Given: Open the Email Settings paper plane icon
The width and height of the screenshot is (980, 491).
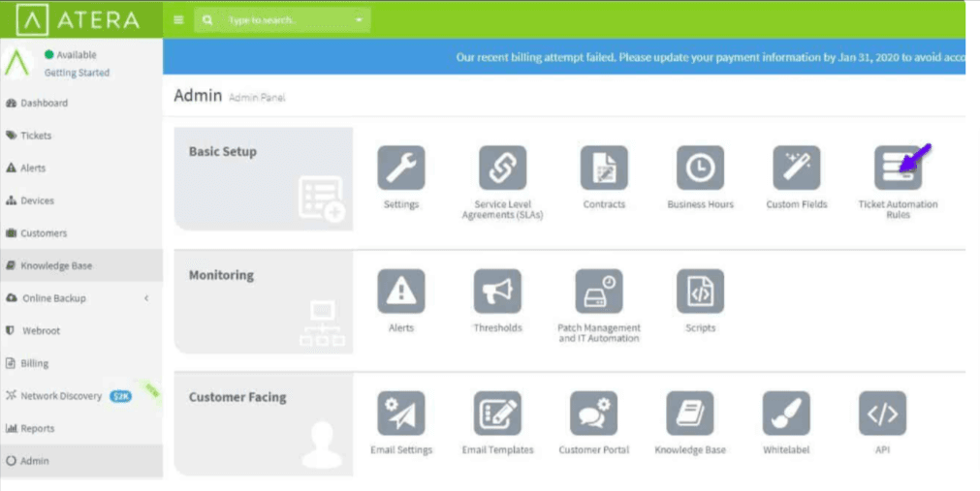Looking at the screenshot, I should [401, 414].
